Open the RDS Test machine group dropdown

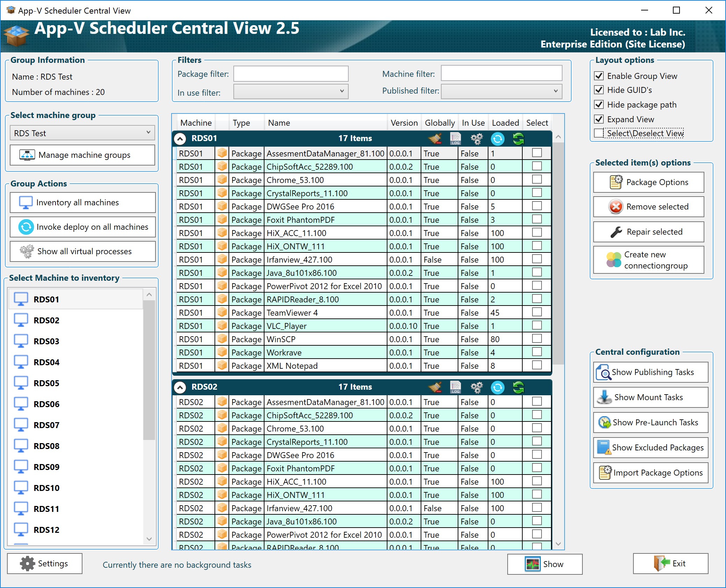[x=82, y=133]
